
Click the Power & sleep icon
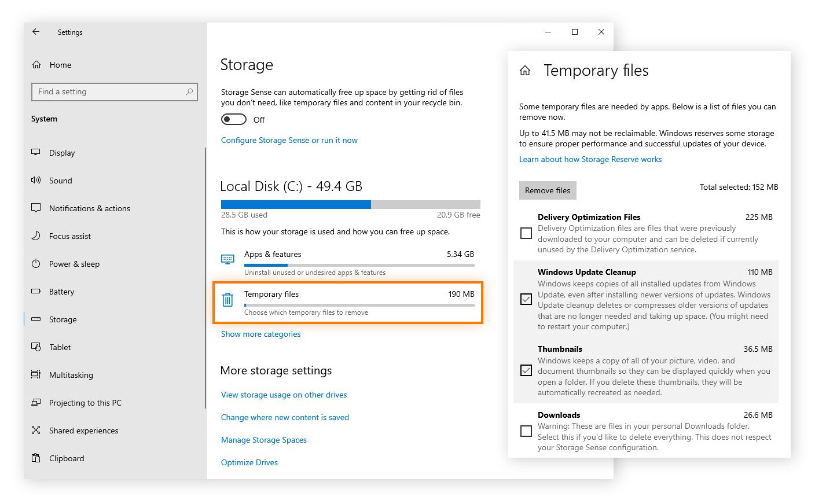[x=36, y=264]
